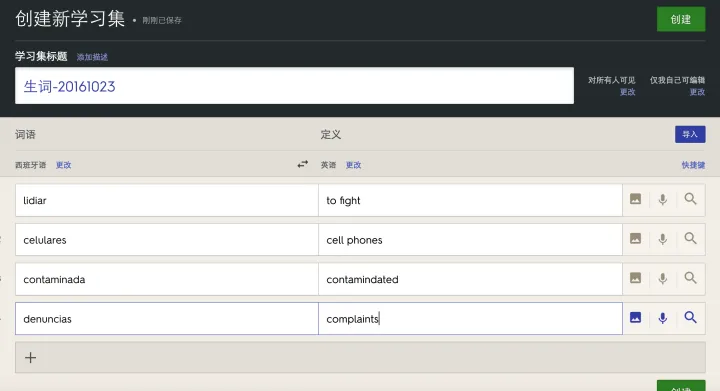
Task: Search definitions for the celulares row
Action: [690, 238]
